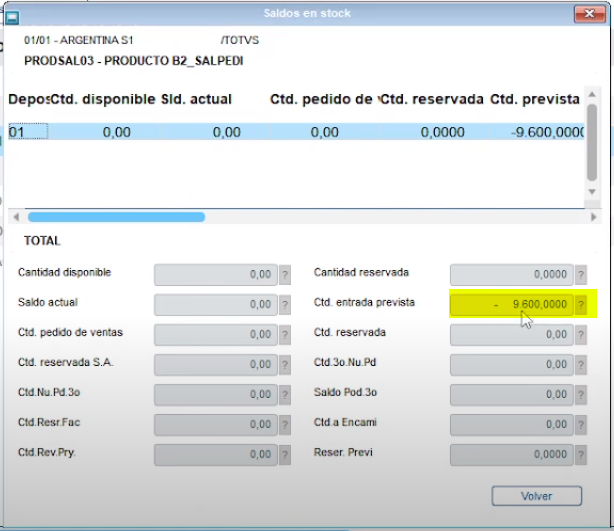Open help for Saldo Pod.3o field
The image size is (614, 531).
[581, 395]
